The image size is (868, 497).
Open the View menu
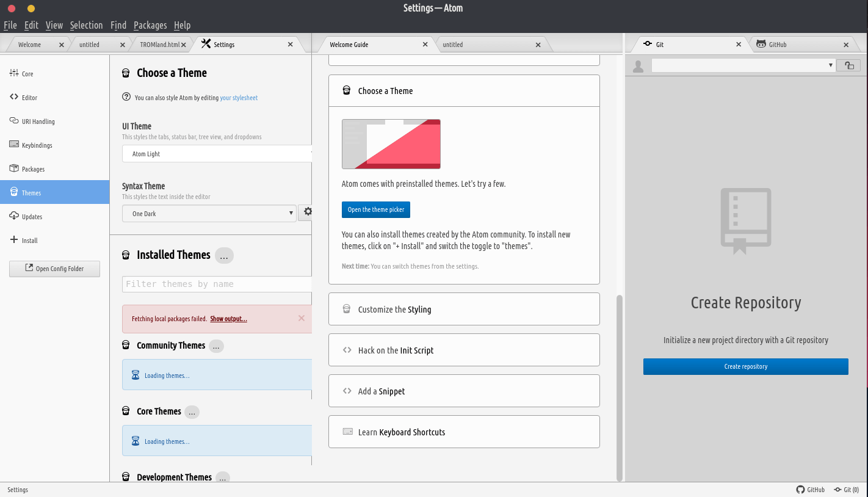54,25
